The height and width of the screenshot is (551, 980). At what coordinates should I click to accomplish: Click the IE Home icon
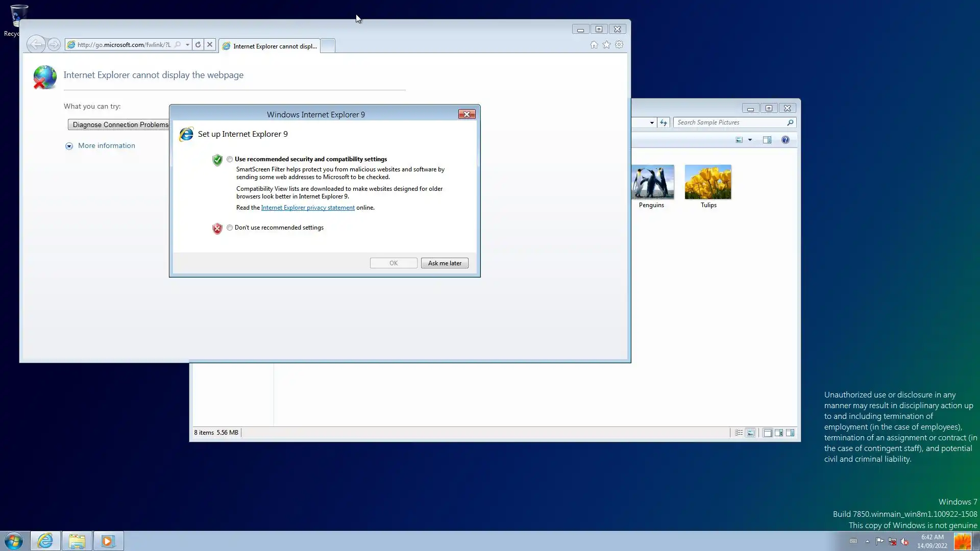[594, 45]
